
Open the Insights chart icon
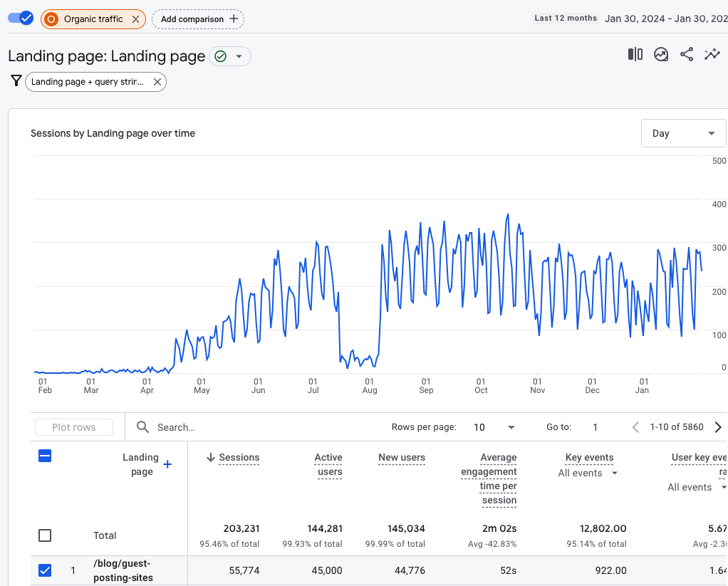(661, 55)
